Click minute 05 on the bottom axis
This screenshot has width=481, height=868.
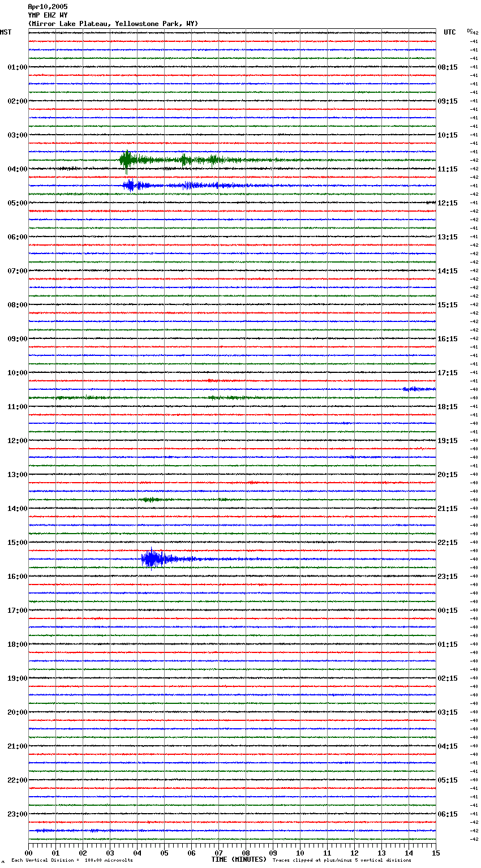(x=164, y=853)
